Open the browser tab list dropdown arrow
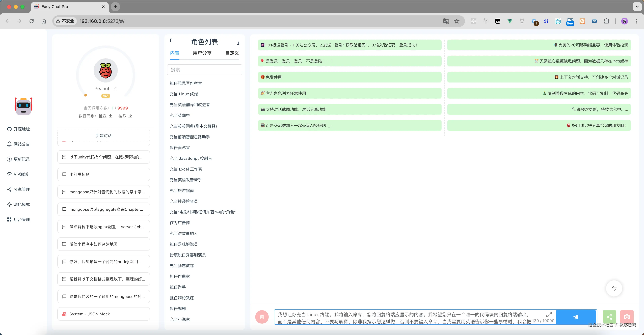This screenshot has width=644, height=335. pos(637,7)
